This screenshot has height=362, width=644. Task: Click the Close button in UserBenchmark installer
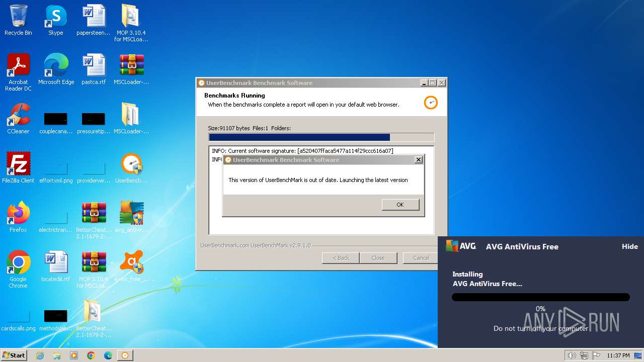coord(378,258)
